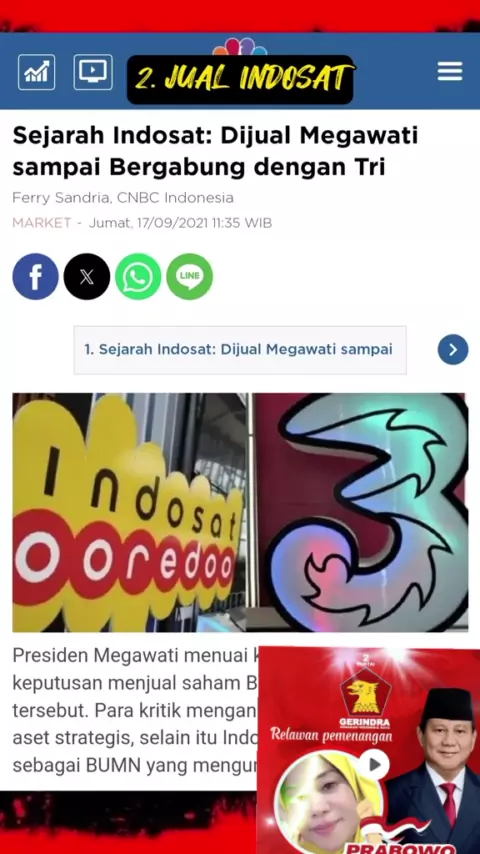
Task: Open the market chart icon
Action: tap(37, 72)
